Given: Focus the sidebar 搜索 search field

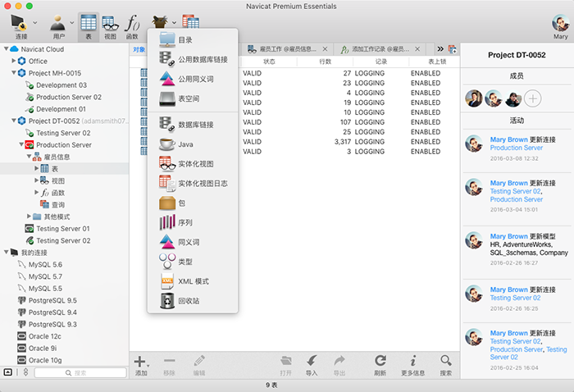Looking at the screenshot, I should pyautogui.click(x=80, y=372).
